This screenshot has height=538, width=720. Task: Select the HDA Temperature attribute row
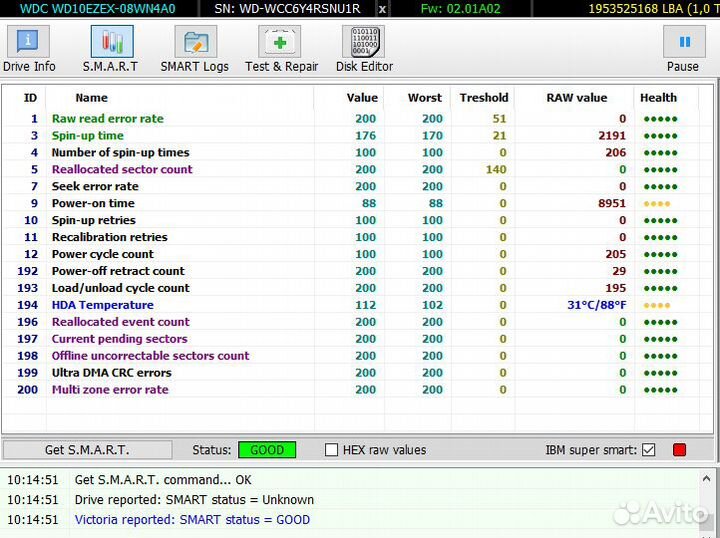102,305
